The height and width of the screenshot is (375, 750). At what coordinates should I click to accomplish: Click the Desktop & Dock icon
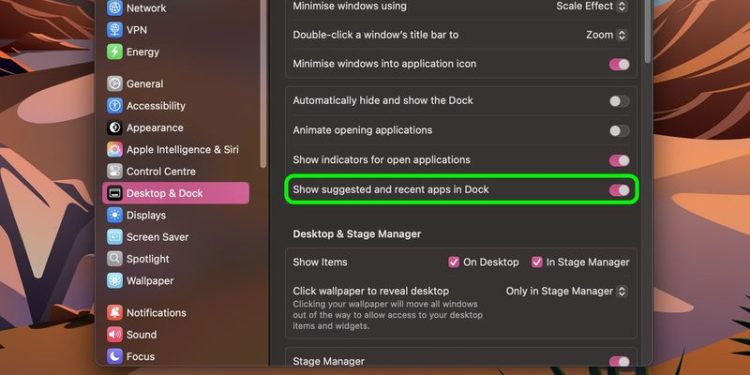tap(115, 193)
